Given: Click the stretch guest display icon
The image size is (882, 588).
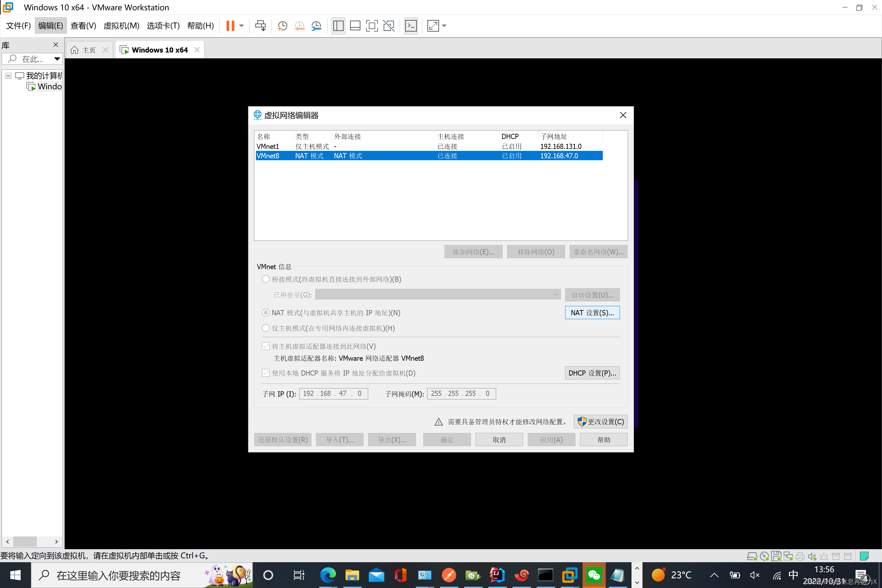Looking at the screenshot, I should point(433,26).
